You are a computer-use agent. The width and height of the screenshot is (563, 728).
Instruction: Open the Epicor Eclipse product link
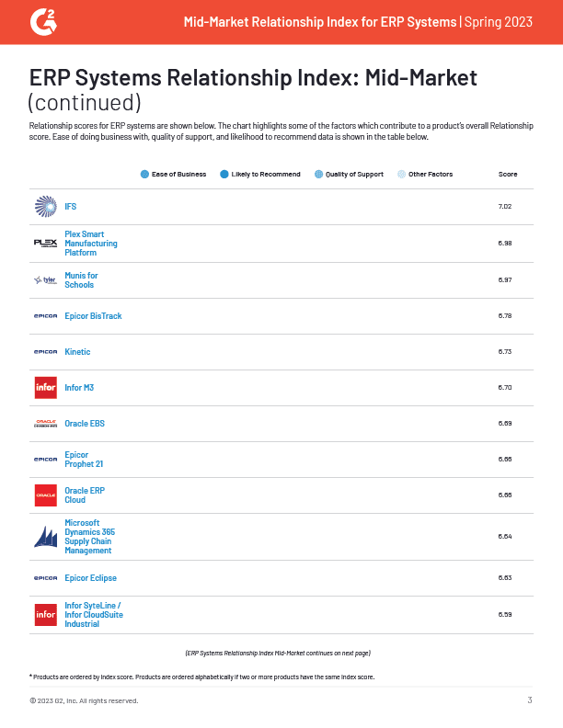pyautogui.click(x=90, y=578)
